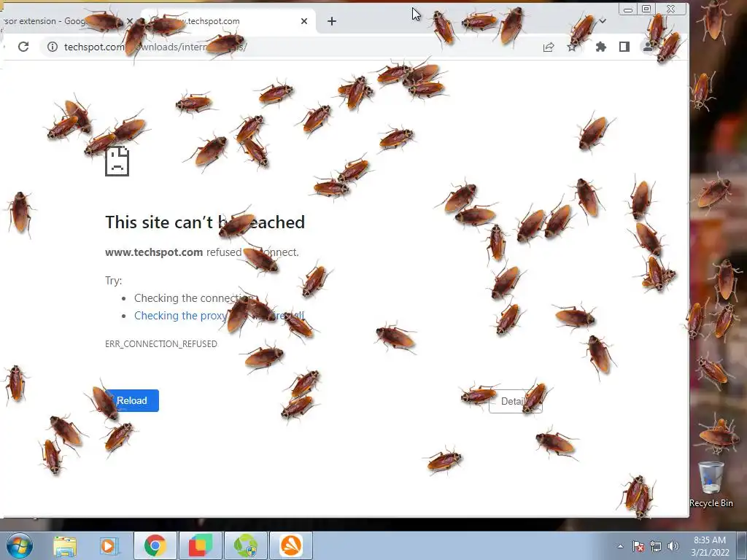Share this page icon in address bar
747x560 pixels.
tap(549, 47)
